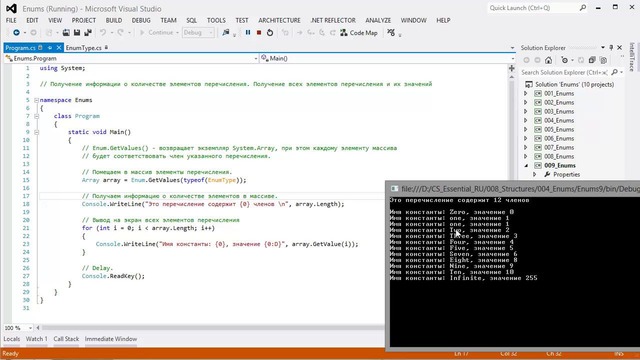
Task: Restart debugging with the circular arrow icon
Action: coord(270,33)
